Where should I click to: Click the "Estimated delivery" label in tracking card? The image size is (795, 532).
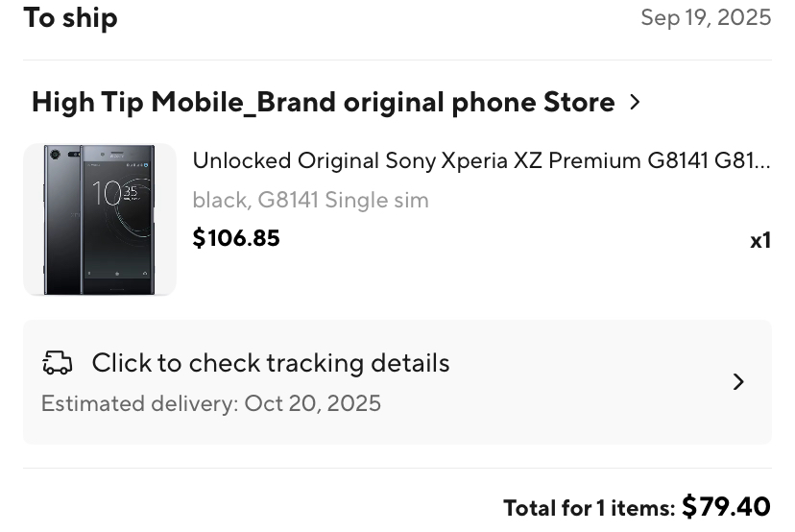tap(139, 403)
